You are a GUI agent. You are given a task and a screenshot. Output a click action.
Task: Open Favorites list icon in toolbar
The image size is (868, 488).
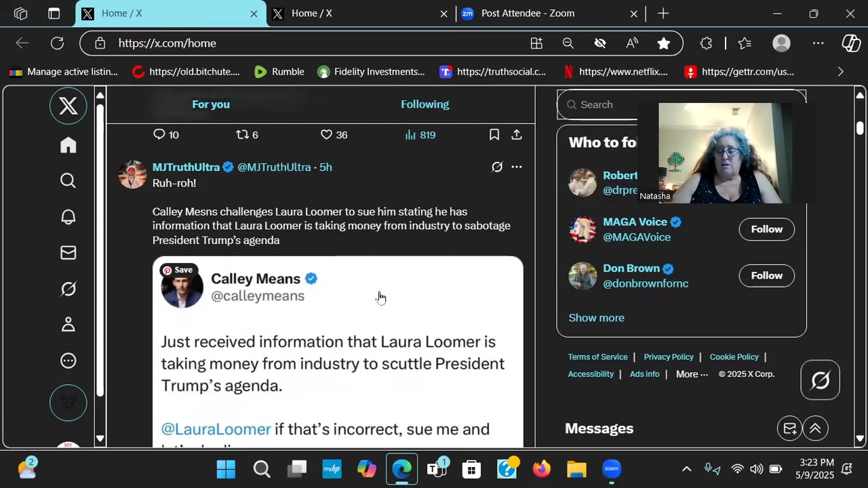pos(745,43)
